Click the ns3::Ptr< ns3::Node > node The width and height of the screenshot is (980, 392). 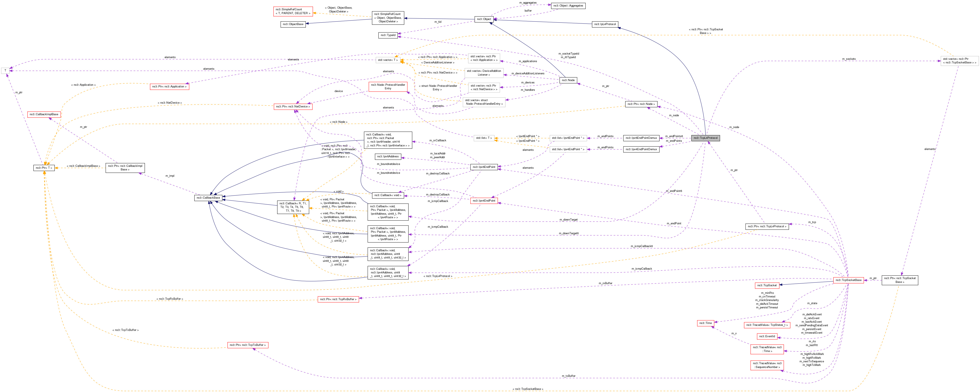click(641, 104)
